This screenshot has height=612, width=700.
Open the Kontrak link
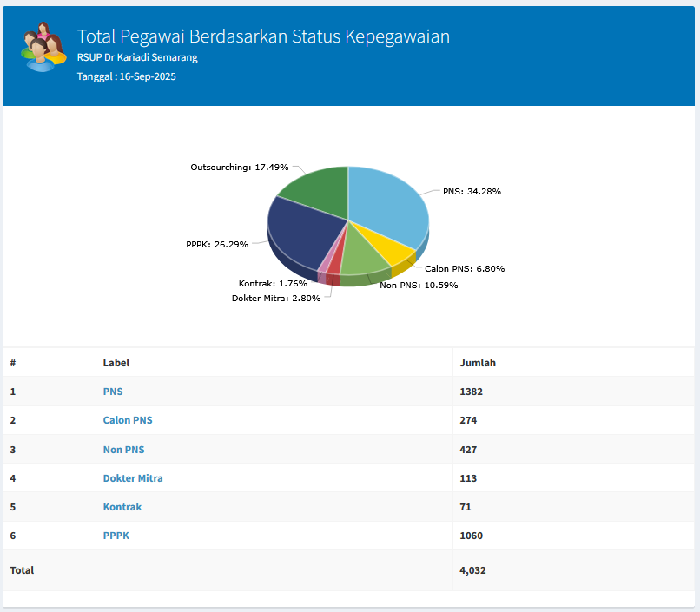point(122,507)
